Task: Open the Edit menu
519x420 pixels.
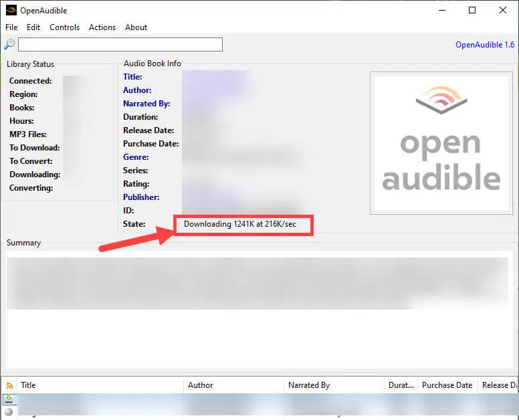Action: [33, 27]
